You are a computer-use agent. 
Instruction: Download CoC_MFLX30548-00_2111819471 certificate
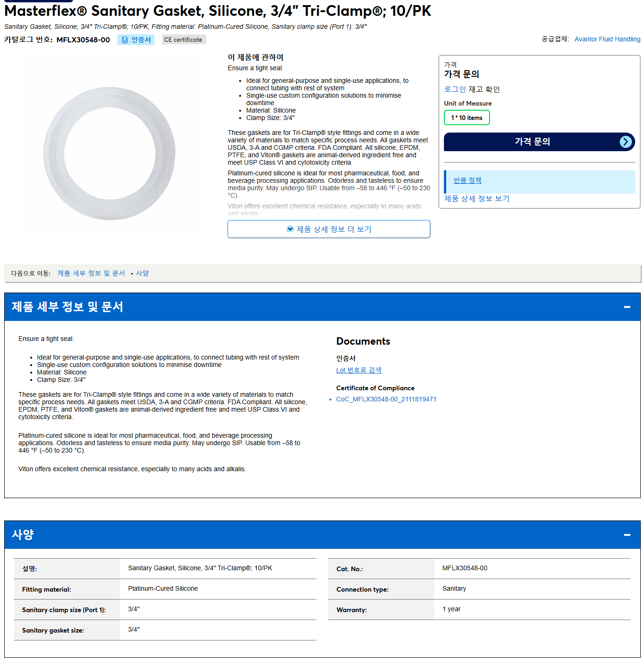[x=386, y=399]
